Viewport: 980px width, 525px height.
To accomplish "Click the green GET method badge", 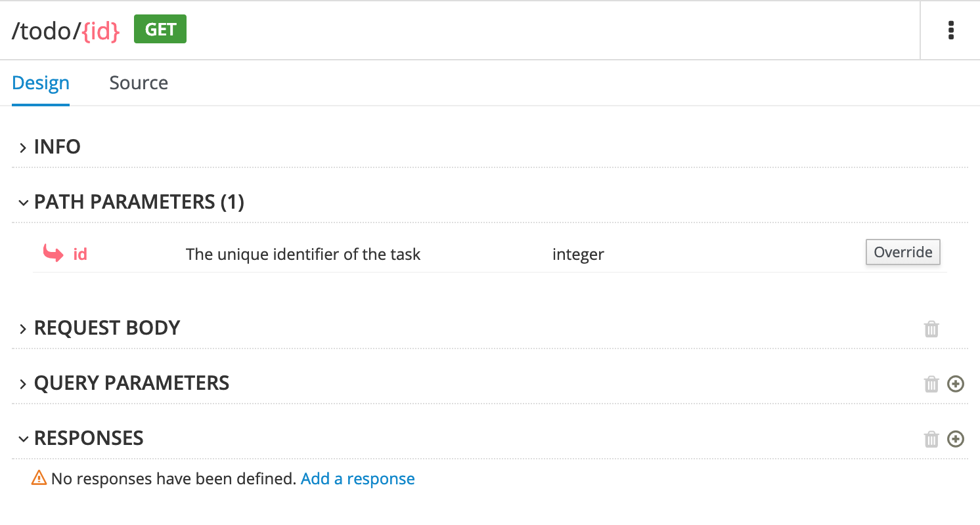I will click(160, 30).
